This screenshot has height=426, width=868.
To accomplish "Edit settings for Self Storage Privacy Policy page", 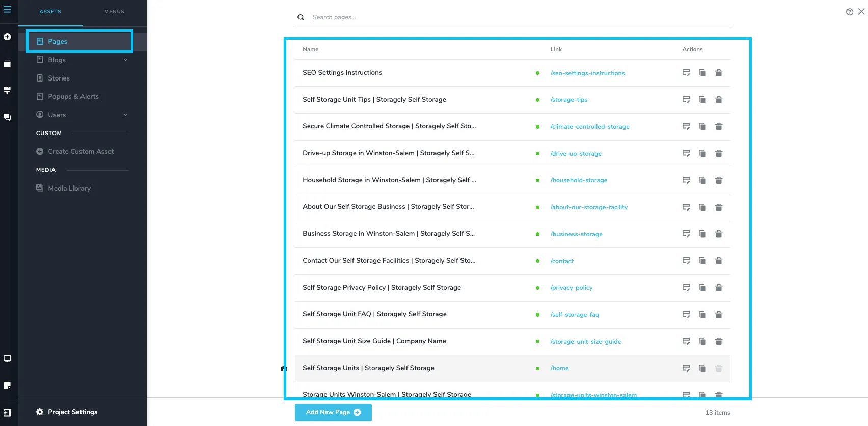I will [x=686, y=288].
